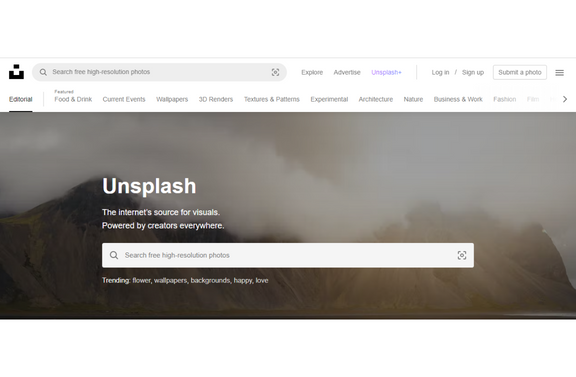
Task: Click trending term wallpapers
Action: pyautogui.click(x=171, y=280)
